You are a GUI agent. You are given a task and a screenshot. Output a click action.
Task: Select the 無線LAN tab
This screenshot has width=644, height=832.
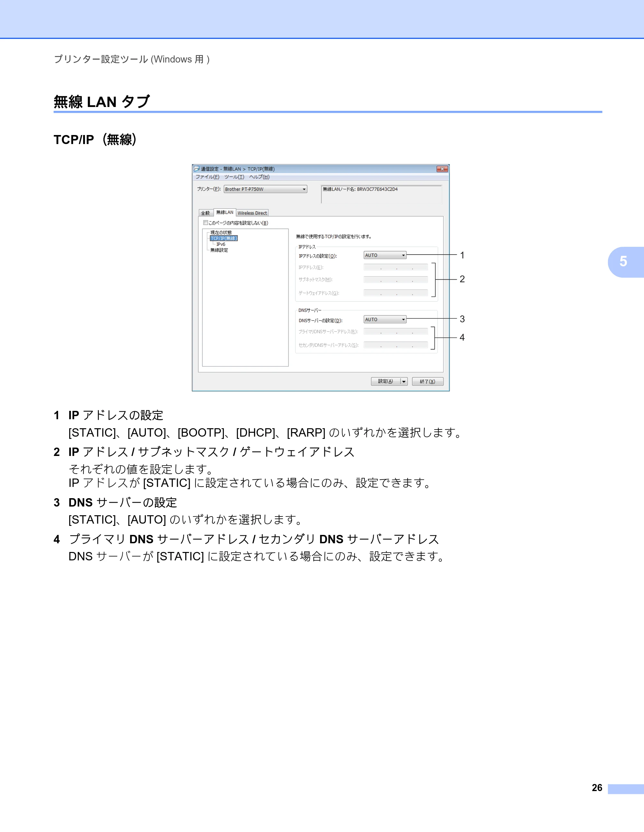[x=224, y=212]
